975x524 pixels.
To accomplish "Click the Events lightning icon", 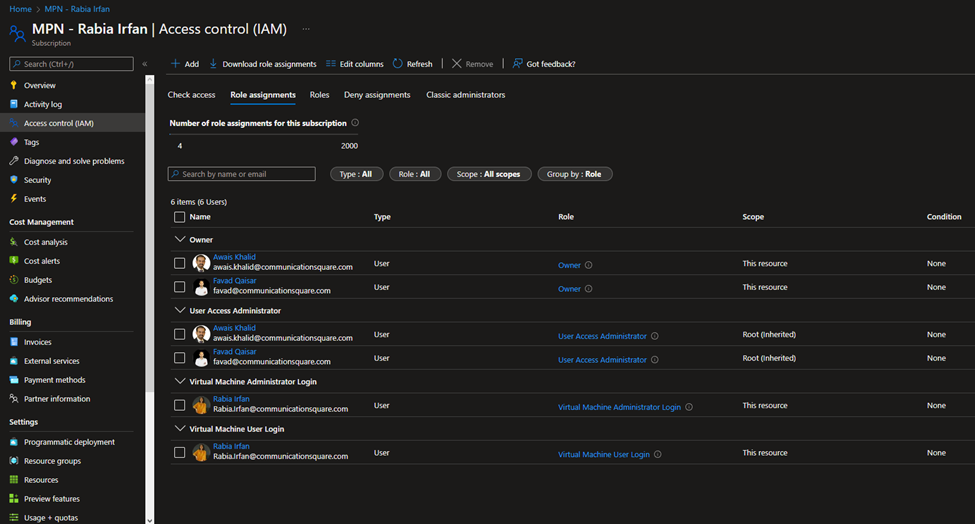I will [x=14, y=198].
